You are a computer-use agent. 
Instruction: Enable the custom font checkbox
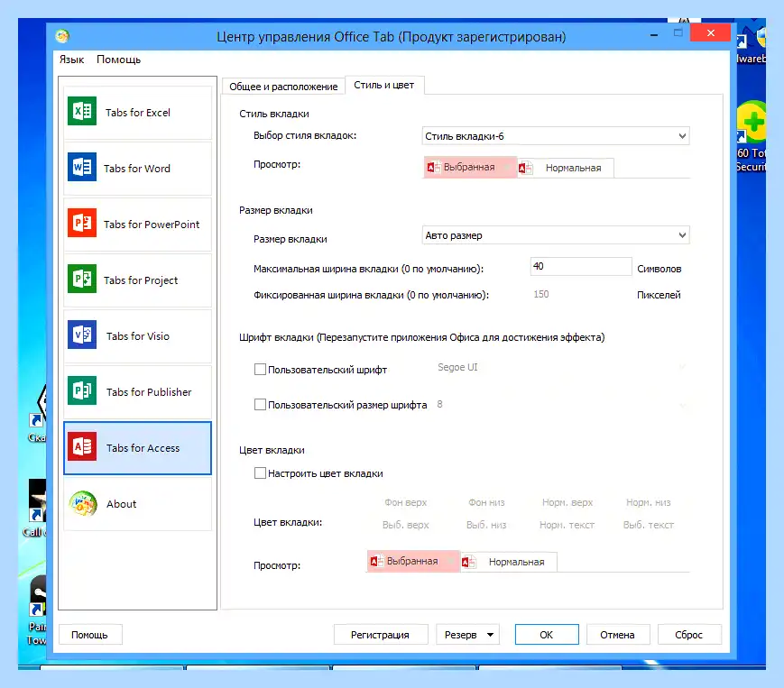[x=260, y=369]
